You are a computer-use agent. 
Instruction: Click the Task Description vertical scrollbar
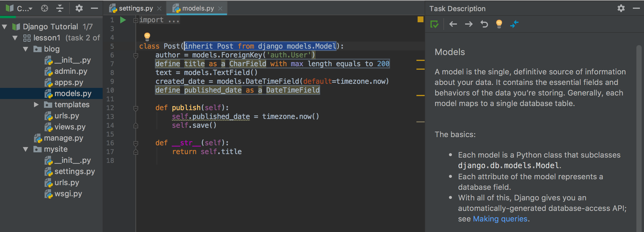click(x=639, y=138)
